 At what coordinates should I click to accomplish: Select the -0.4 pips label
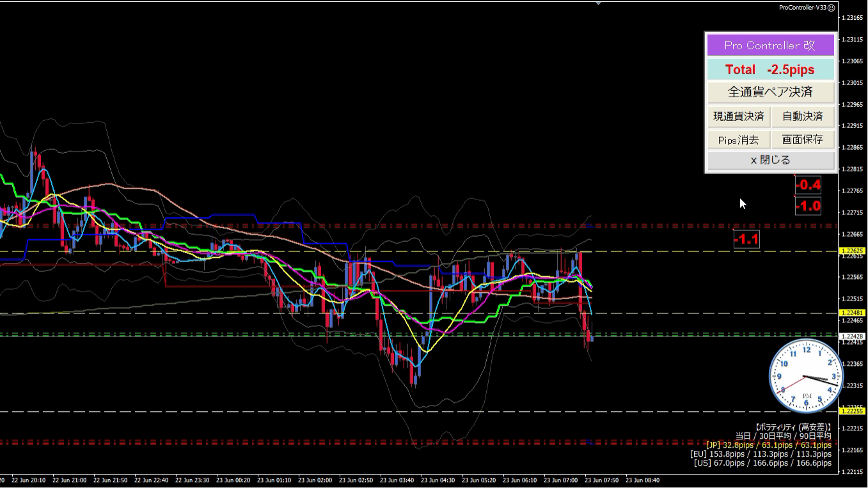[808, 185]
